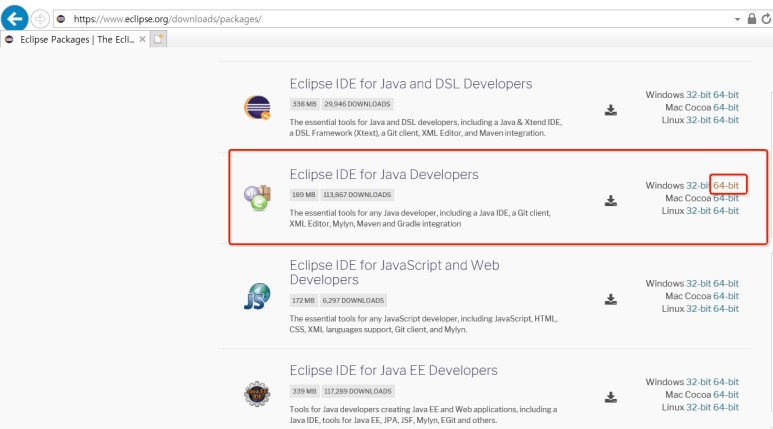Download Java Developers Windows 32-bit
Viewport: 773px width, 429px height.
[698, 185]
